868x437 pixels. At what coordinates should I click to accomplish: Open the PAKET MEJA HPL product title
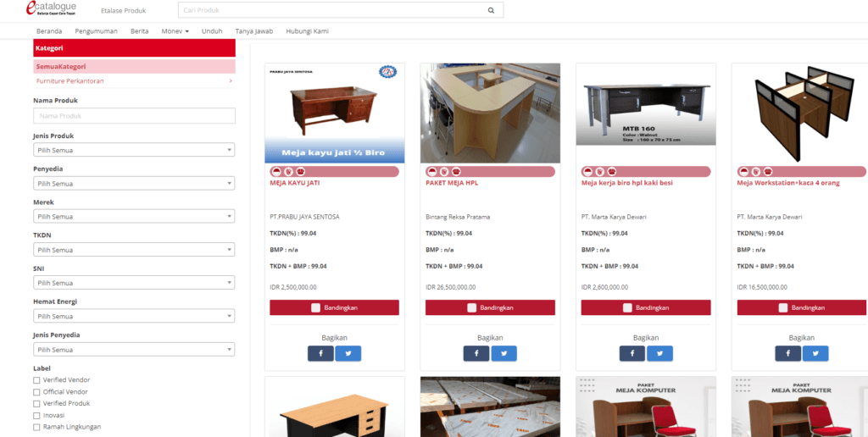tap(452, 183)
